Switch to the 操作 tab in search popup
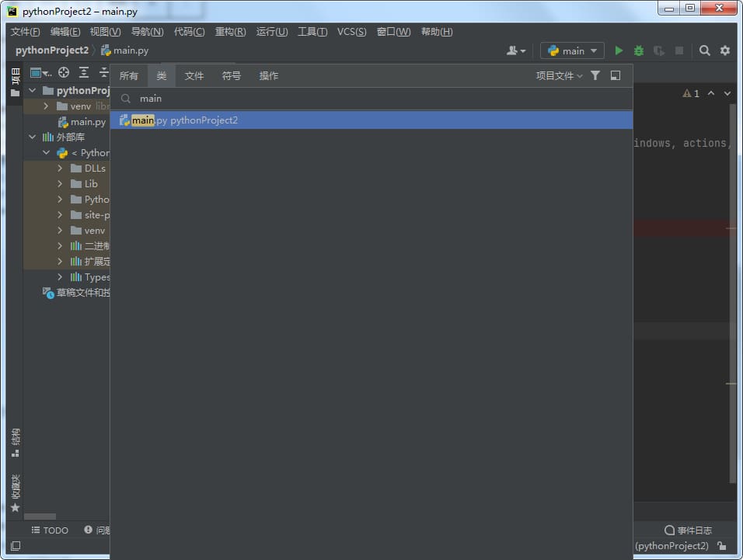The image size is (743, 560). (269, 76)
